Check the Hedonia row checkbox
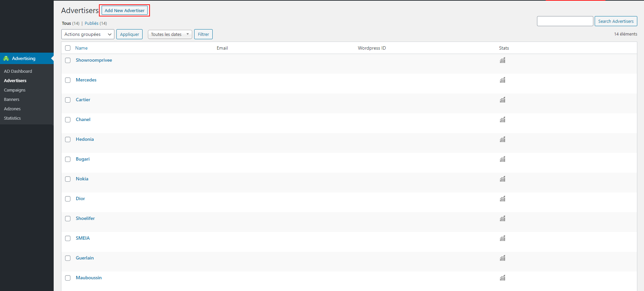Screen dimensions: 644x291 (x=68, y=139)
